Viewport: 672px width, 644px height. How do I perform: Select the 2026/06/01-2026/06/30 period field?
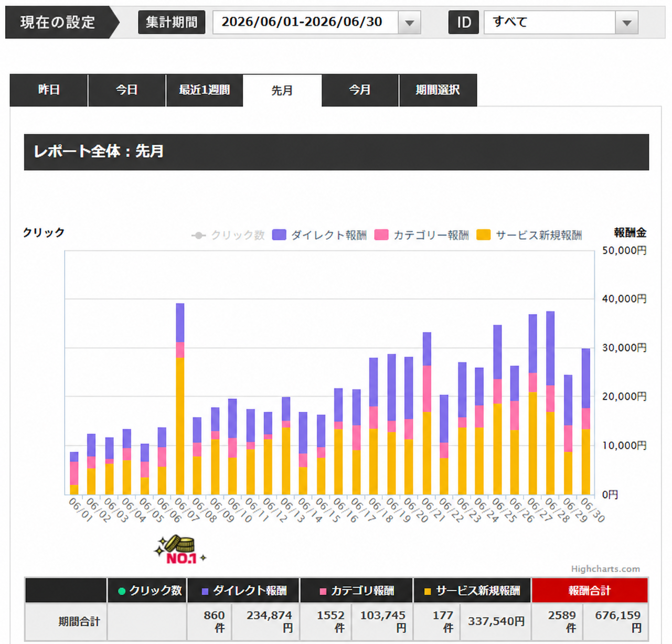coord(305,23)
